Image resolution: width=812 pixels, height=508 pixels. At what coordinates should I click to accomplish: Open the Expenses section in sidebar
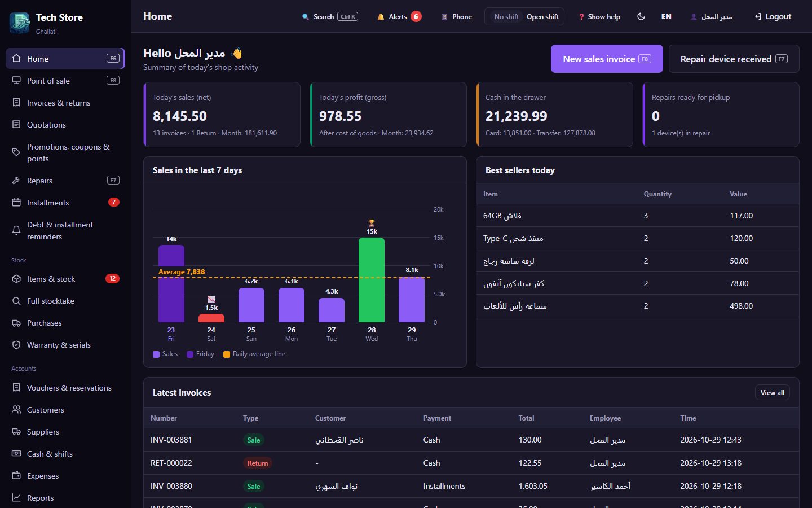tap(65, 476)
